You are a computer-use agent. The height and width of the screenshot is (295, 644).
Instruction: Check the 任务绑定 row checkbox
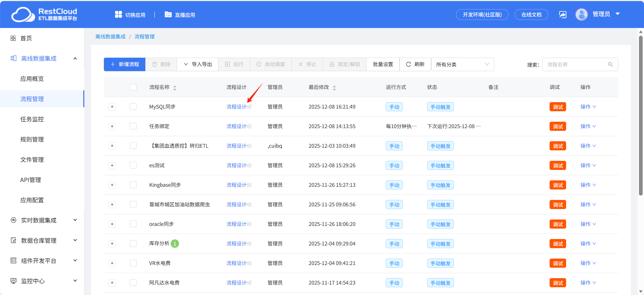click(x=133, y=126)
